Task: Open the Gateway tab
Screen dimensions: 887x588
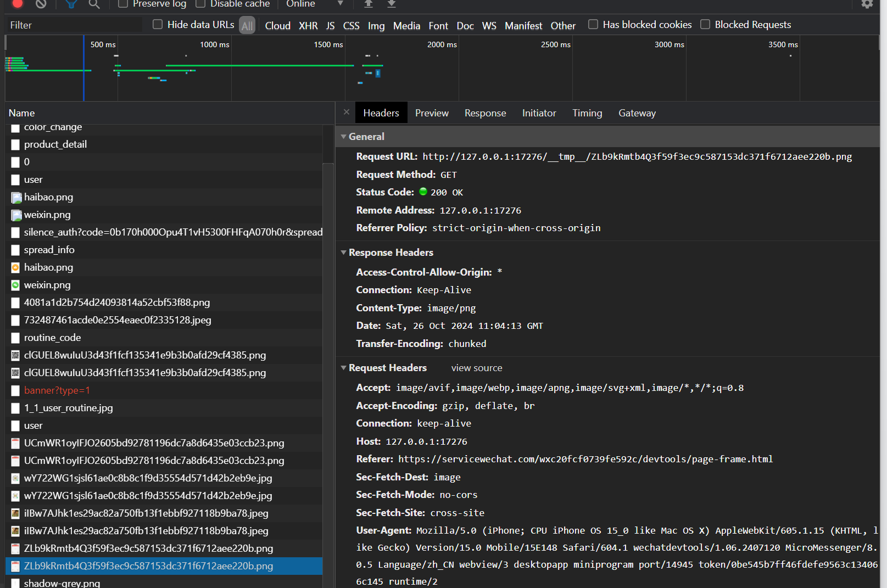Action: (637, 113)
